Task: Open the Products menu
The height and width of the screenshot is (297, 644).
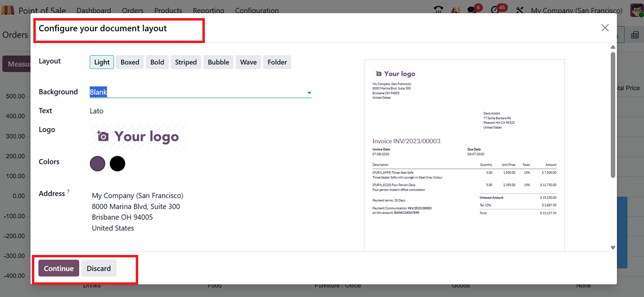Action: (168, 10)
